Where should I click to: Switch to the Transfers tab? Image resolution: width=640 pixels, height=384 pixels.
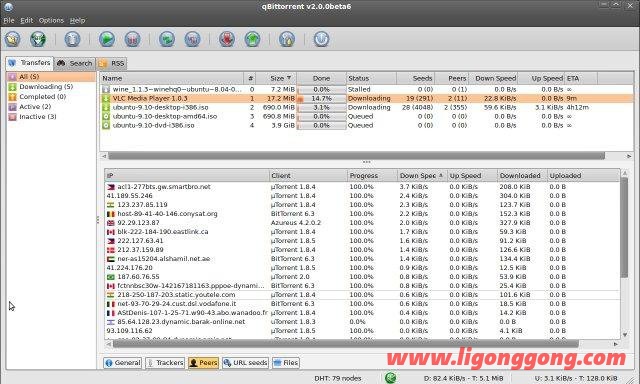(x=29, y=63)
